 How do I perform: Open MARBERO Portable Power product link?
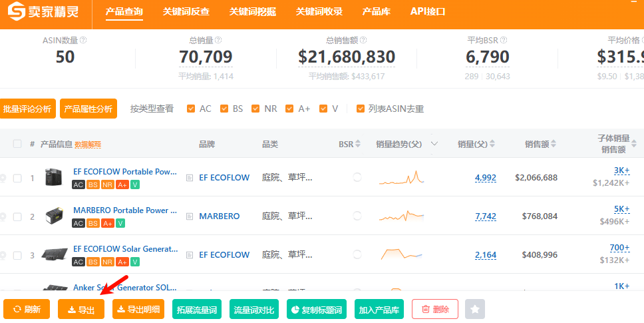point(125,210)
